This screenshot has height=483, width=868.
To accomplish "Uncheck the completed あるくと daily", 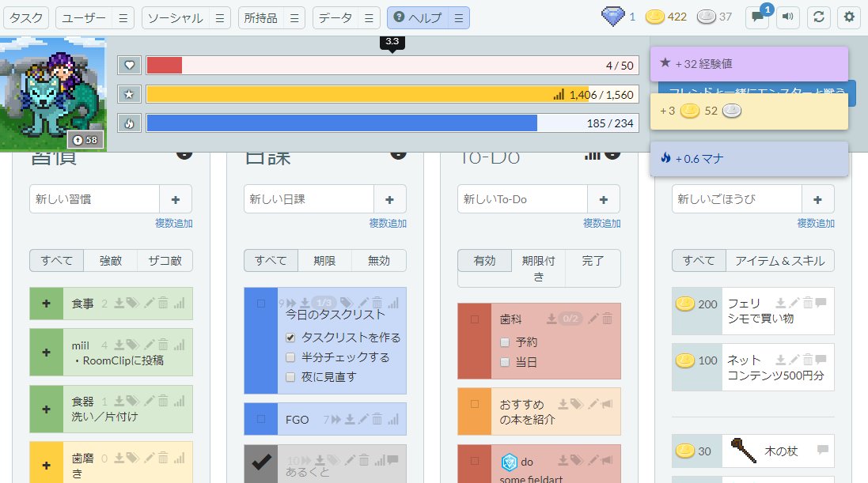I will click(x=261, y=462).
